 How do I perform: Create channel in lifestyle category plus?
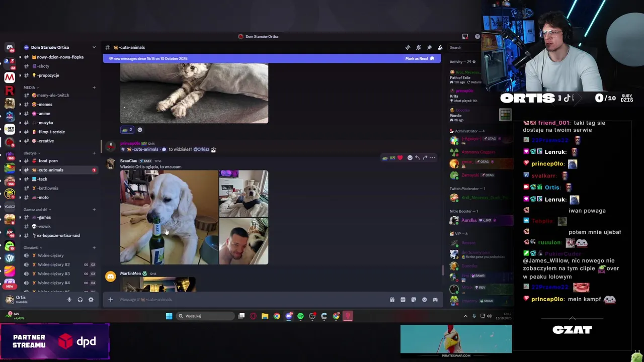[x=94, y=153]
